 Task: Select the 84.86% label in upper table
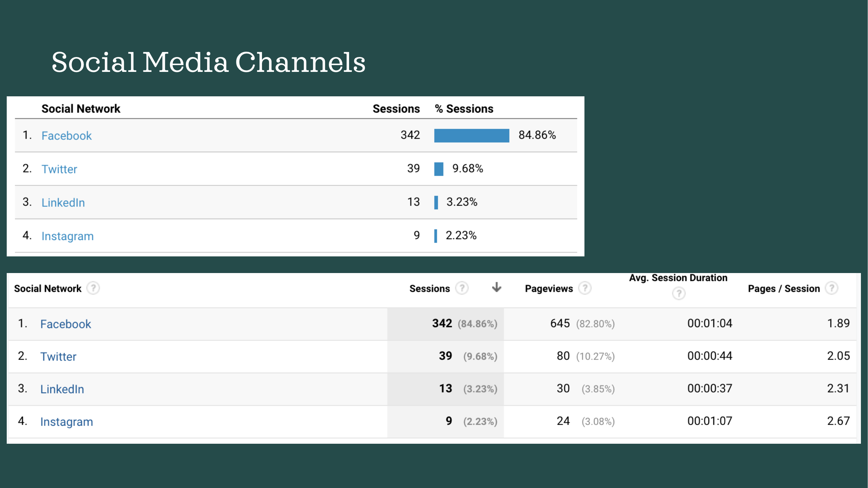tap(537, 135)
